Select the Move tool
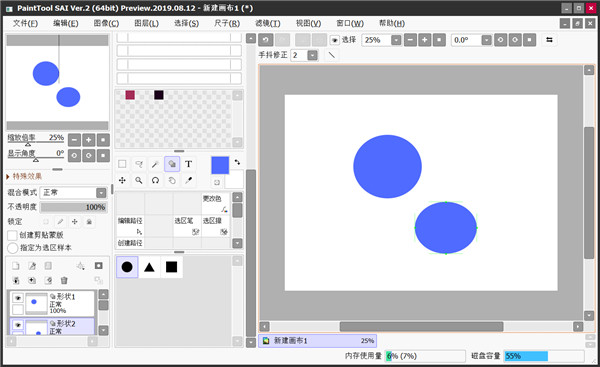The image size is (600, 367). tap(122, 180)
